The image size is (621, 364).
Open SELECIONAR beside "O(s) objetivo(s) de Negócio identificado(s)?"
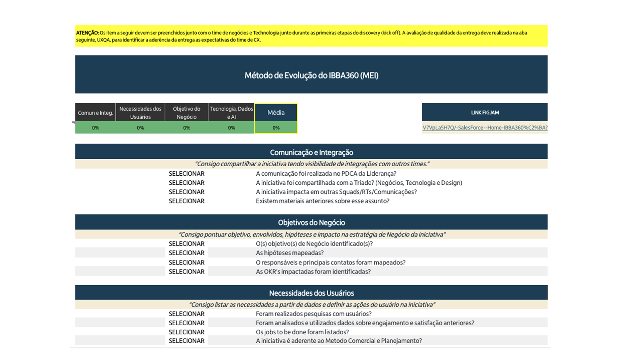[x=187, y=243]
